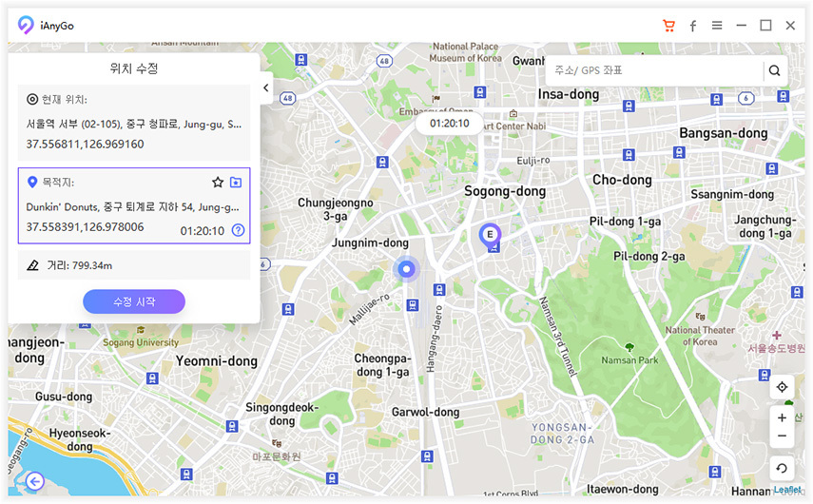Click the blue current position dot on the map

(x=407, y=268)
